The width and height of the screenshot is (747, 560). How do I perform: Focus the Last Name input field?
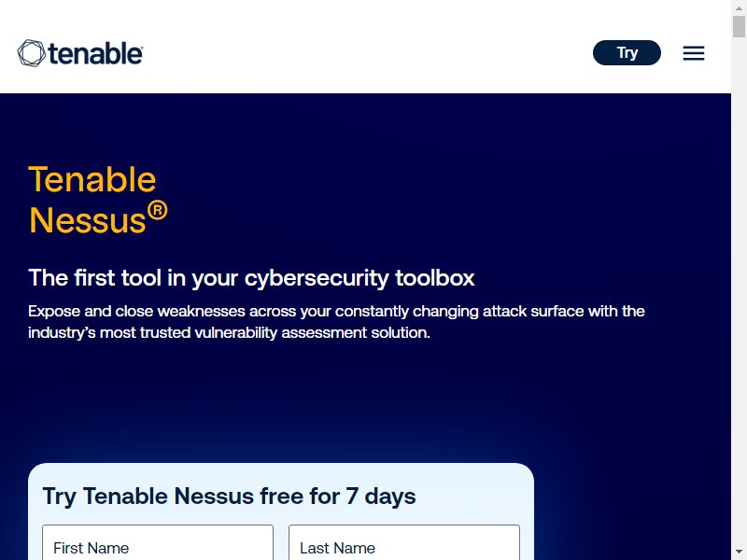point(404,543)
